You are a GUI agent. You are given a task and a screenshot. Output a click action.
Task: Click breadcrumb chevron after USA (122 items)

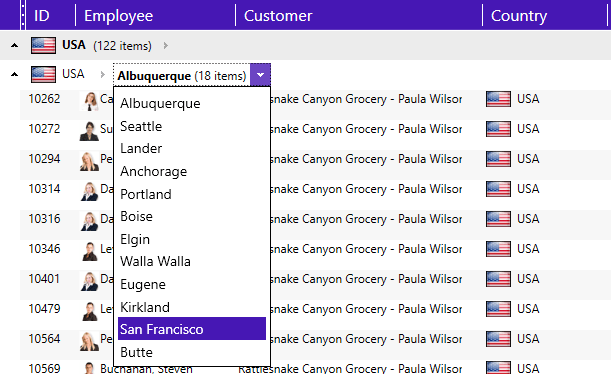pos(166,46)
